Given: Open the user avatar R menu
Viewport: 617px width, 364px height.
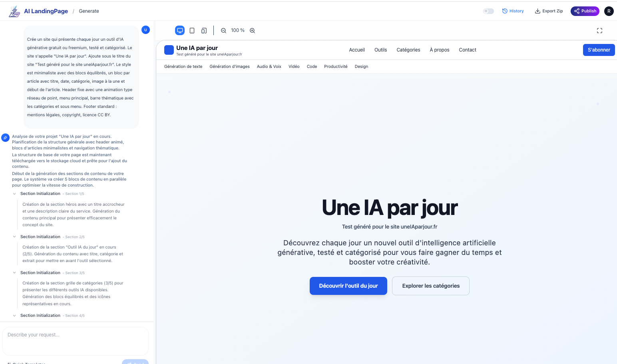Looking at the screenshot, I should tap(609, 11).
